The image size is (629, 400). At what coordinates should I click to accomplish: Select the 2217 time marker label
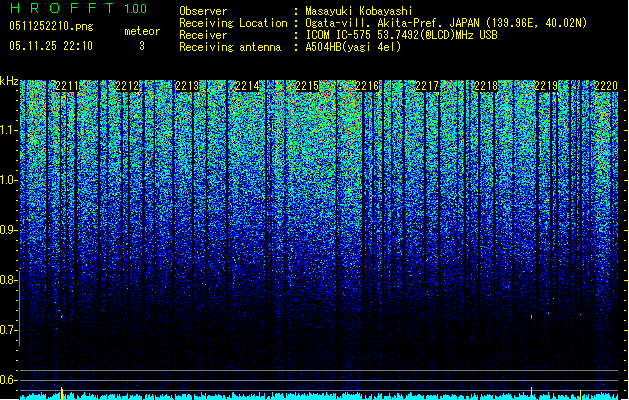(x=427, y=86)
